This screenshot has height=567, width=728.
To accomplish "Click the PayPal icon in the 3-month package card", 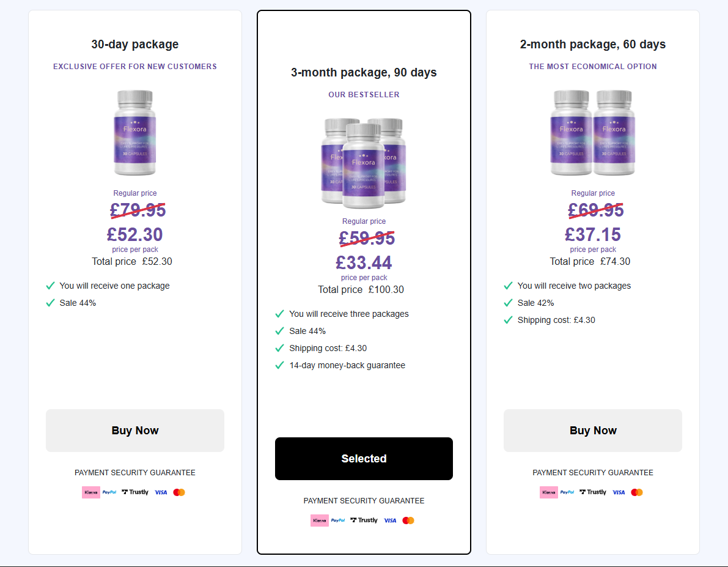I will (337, 520).
